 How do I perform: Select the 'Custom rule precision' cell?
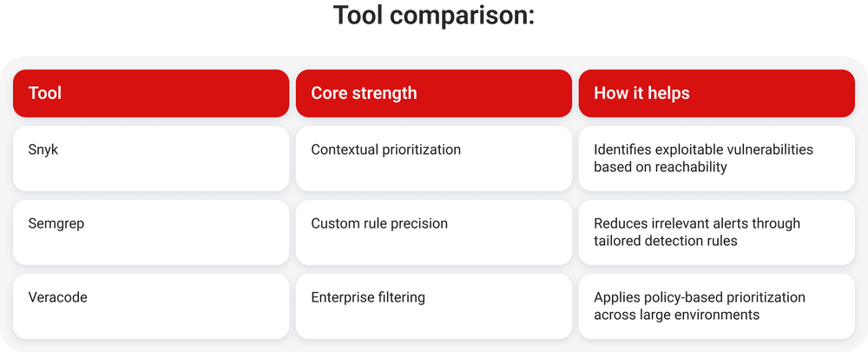tap(434, 232)
